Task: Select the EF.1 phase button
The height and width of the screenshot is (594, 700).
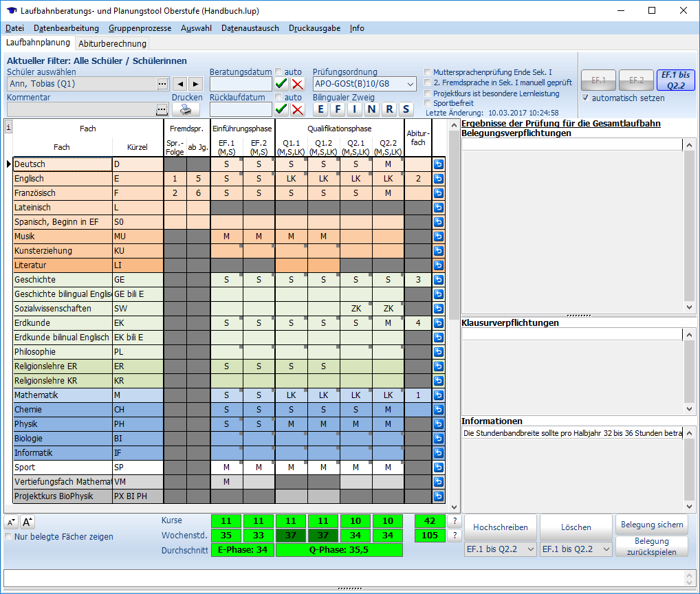Action: pos(598,80)
